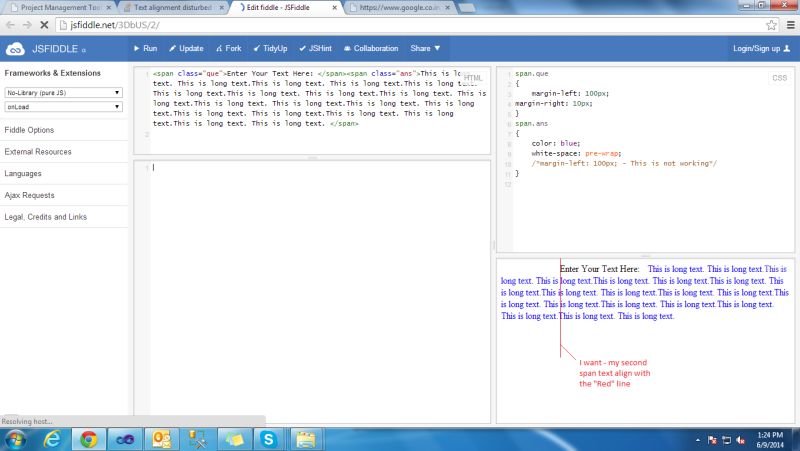The image size is (800, 451).
Task: Open the file folder taskbar icon
Action: pyautogui.click(x=306, y=439)
